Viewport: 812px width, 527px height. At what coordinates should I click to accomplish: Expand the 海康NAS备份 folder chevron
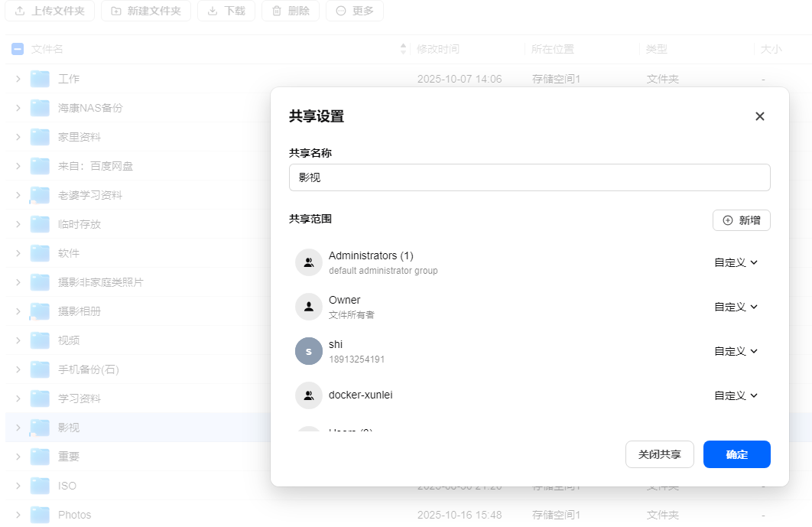point(18,108)
